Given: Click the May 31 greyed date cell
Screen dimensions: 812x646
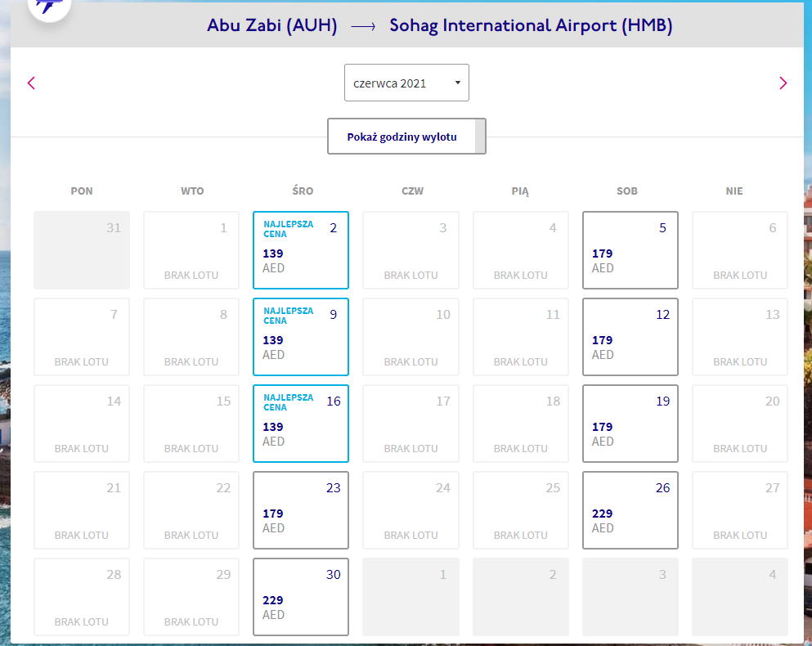Looking at the screenshot, I should (82, 250).
